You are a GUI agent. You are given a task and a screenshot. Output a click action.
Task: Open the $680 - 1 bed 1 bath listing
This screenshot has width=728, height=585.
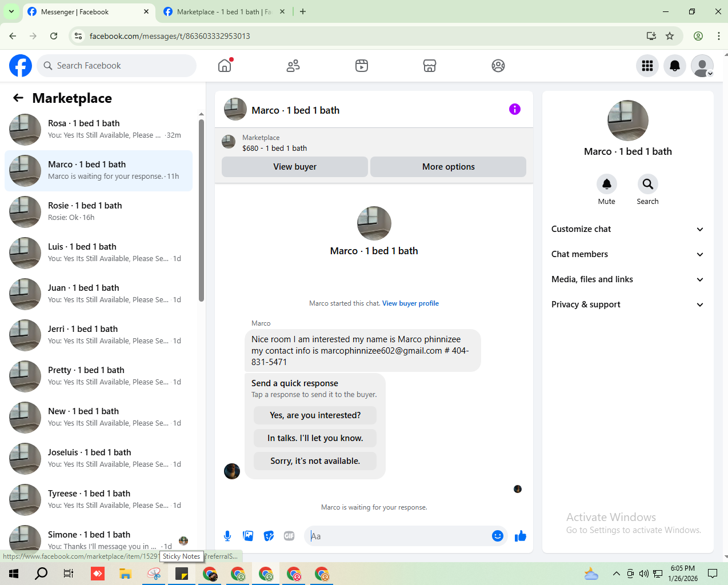(x=274, y=148)
